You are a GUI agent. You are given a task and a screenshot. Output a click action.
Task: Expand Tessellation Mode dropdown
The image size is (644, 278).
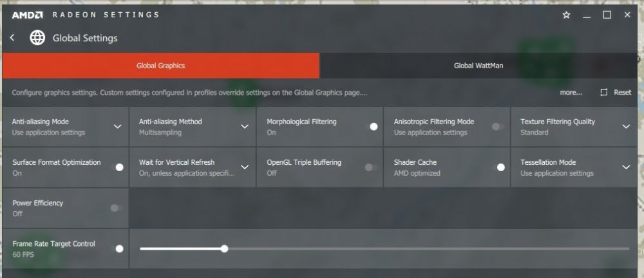click(626, 167)
